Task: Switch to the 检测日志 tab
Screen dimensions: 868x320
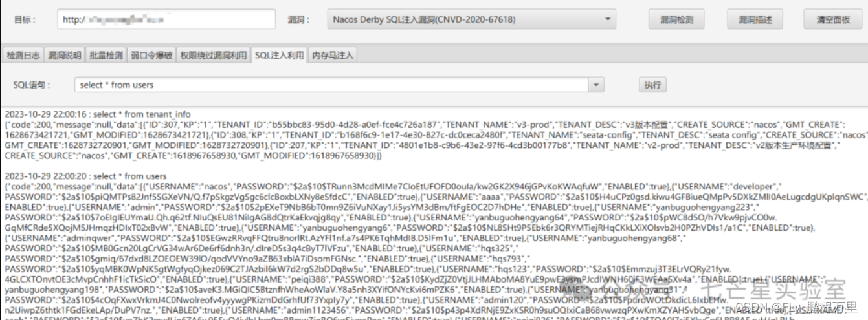Action: click(23, 56)
